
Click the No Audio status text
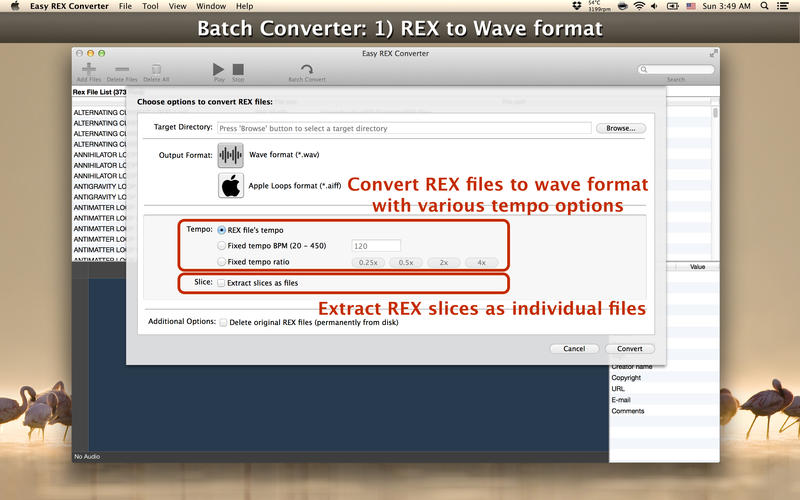point(87,457)
